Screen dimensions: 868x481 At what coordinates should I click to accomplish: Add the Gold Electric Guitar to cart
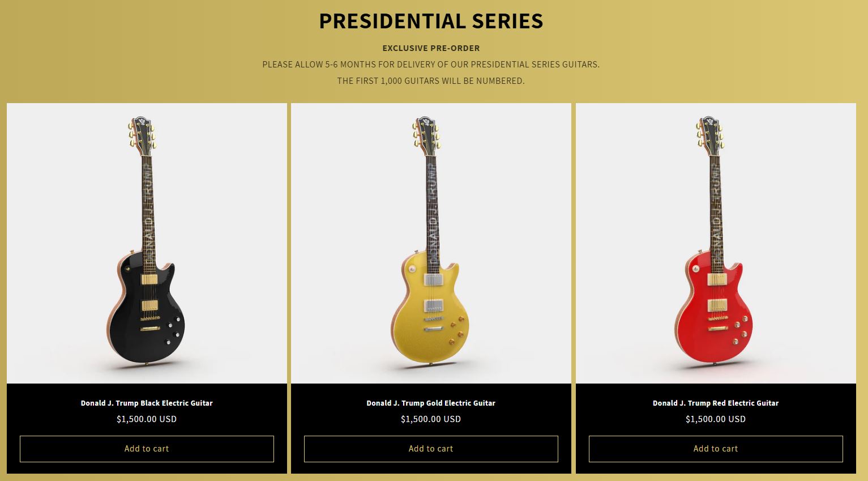click(x=431, y=449)
